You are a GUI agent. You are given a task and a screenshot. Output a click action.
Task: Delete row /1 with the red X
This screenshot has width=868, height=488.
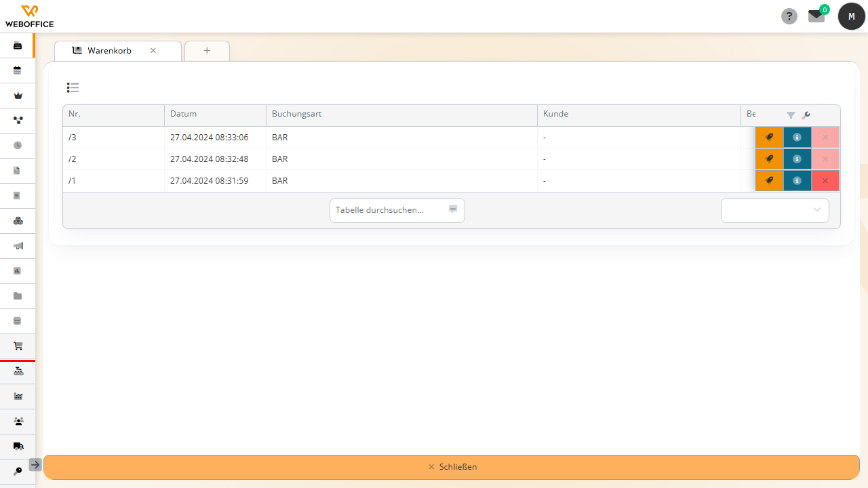(825, 180)
